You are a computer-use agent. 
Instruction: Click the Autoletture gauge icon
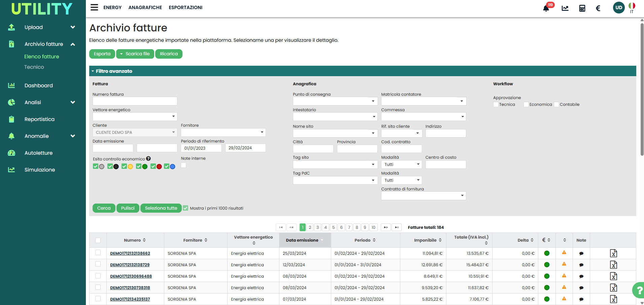click(x=11, y=153)
